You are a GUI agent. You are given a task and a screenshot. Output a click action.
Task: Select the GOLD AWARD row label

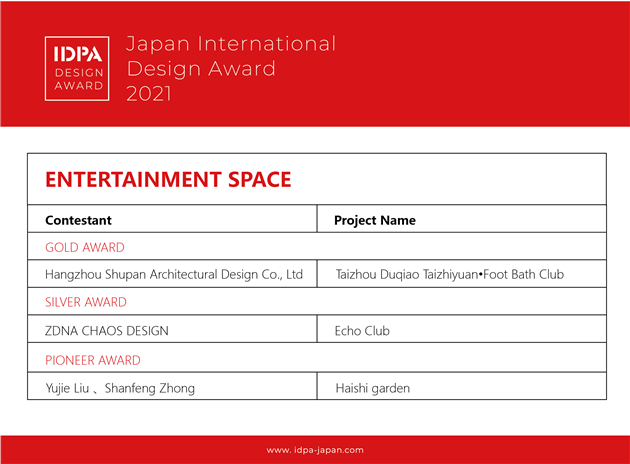85,247
